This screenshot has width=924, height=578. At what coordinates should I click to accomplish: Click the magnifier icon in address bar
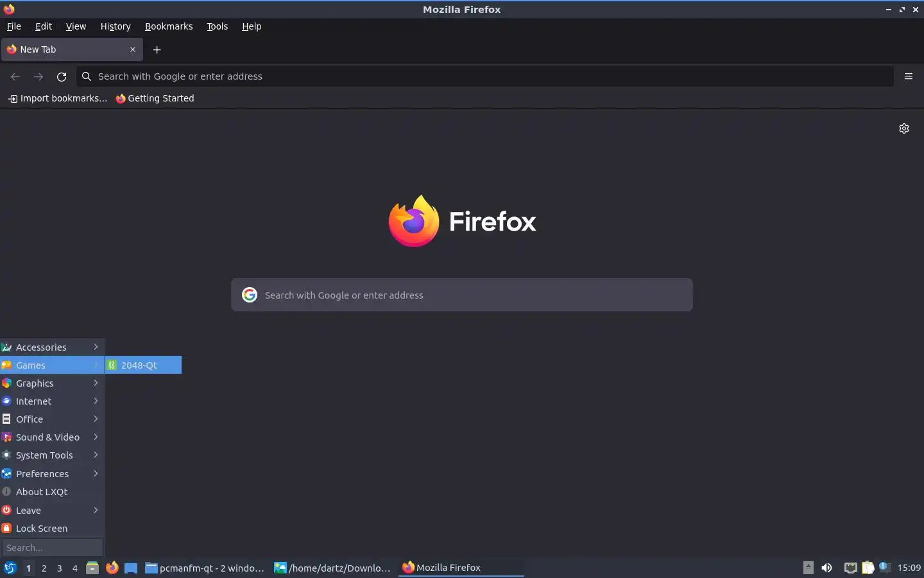[87, 76]
